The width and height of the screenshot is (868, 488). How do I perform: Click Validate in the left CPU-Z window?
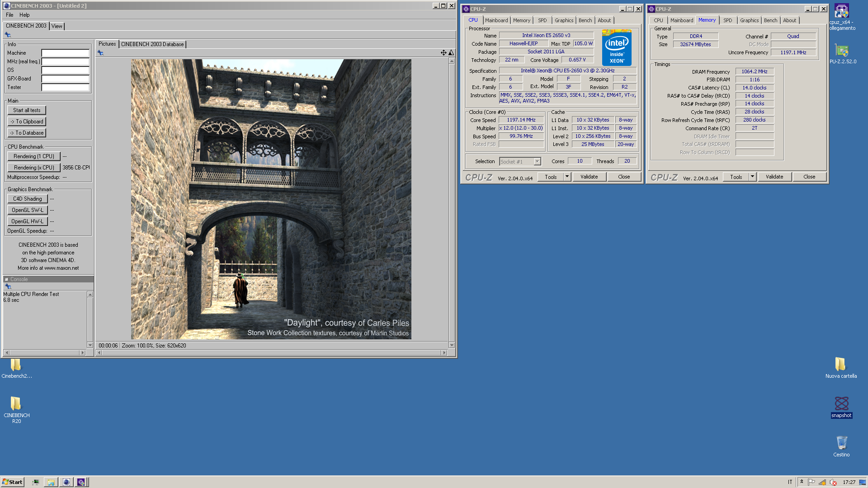click(589, 177)
